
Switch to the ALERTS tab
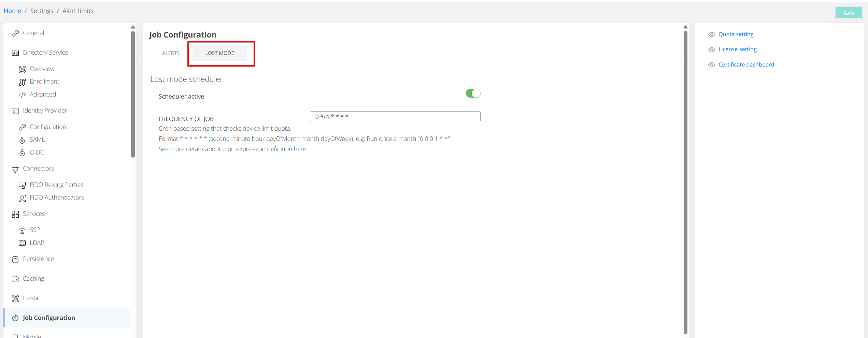tap(171, 53)
